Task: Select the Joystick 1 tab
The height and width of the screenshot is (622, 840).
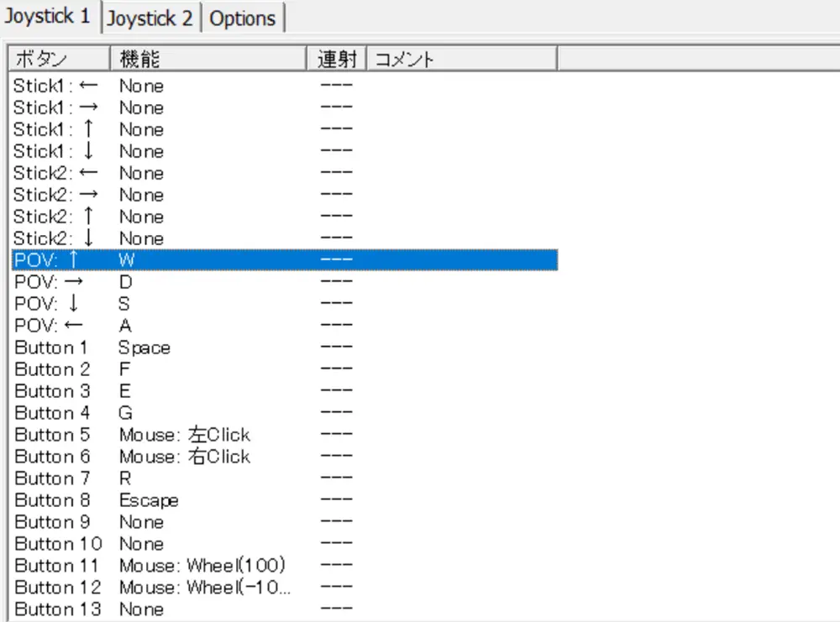Action: click(x=49, y=17)
